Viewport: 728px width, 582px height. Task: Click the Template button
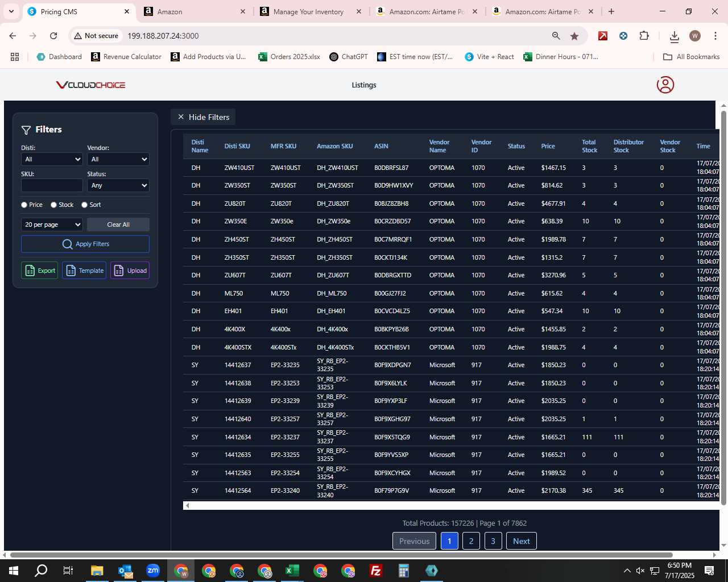pos(84,271)
